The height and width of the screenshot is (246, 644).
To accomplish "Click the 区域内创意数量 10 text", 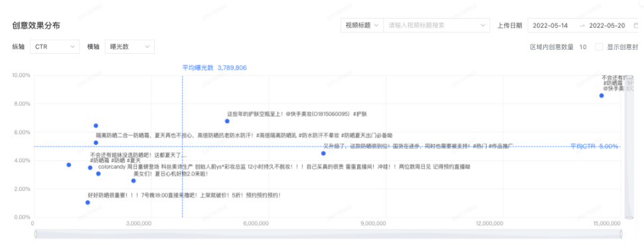I will (558, 47).
